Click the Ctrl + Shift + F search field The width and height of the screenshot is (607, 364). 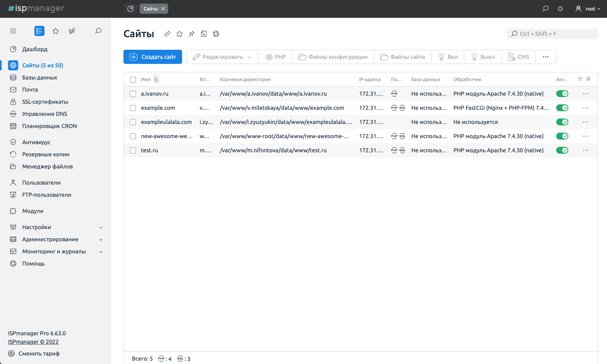(553, 34)
